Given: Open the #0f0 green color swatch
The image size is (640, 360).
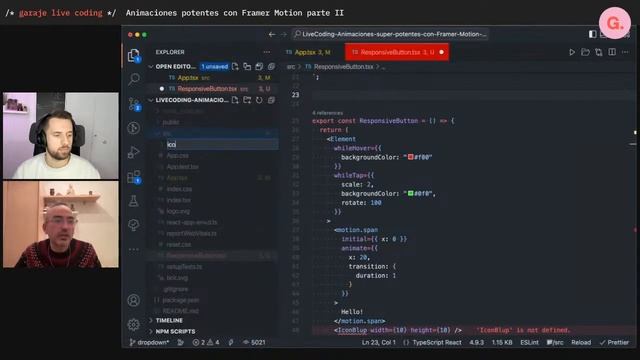Looking at the screenshot, I should pos(411,193).
